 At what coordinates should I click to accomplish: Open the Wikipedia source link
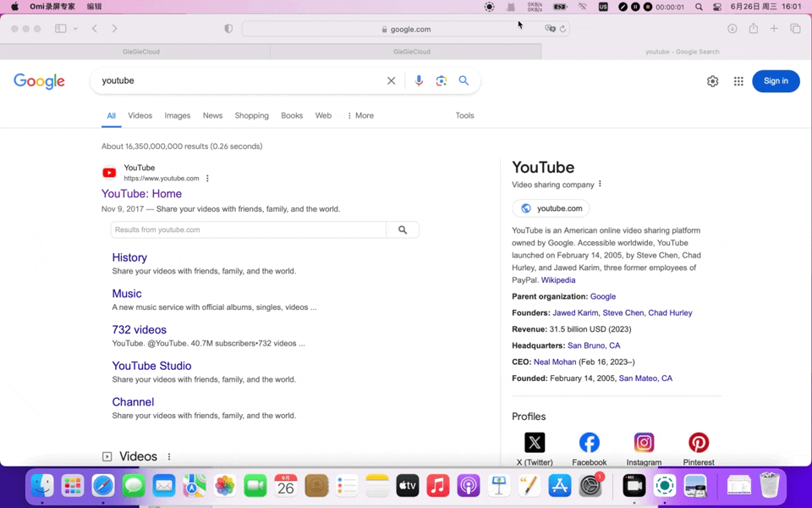pyautogui.click(x=558, y=280)
